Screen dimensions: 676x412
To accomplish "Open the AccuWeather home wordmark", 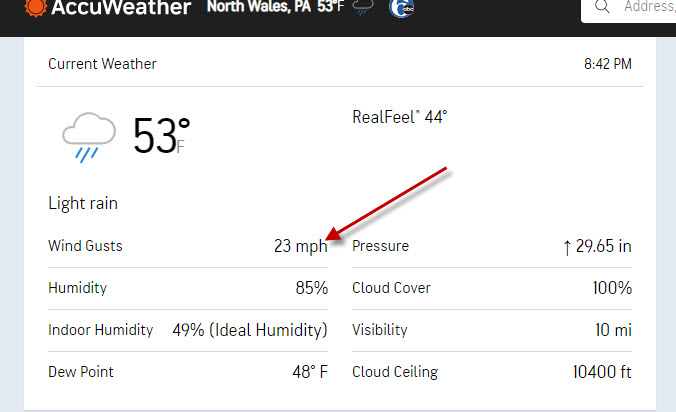I will tap(121, 7).
